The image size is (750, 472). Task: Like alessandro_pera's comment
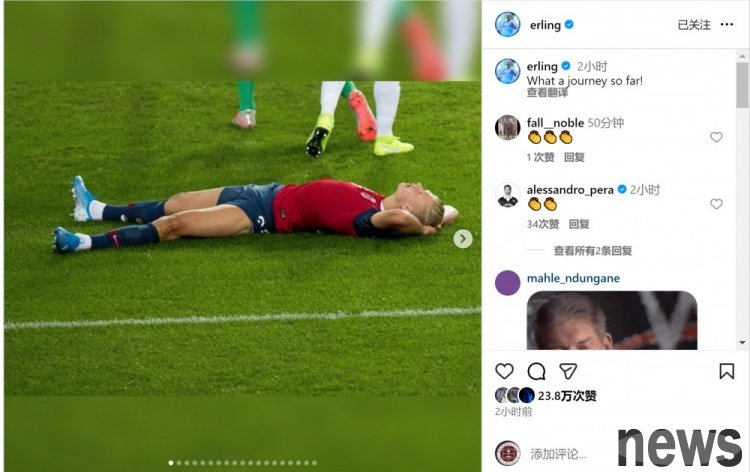(x=716, y=204)
